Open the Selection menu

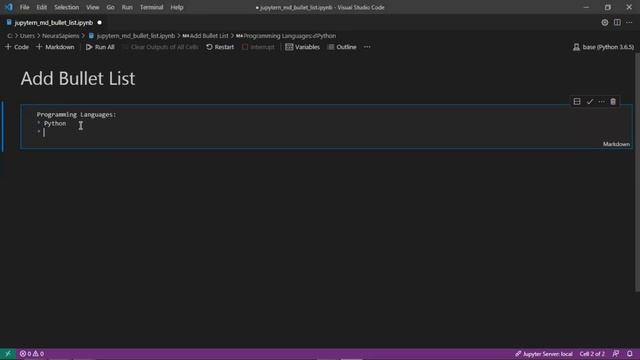coord(66,7)
